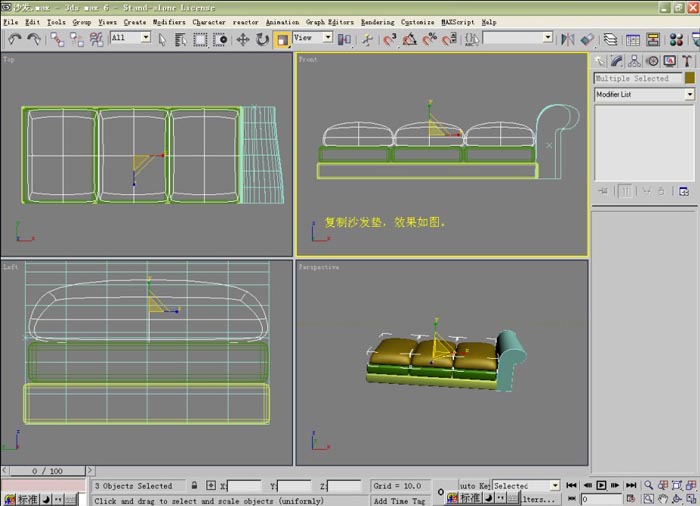Click the Multiple Selected name field

click(x=638, y=78)
